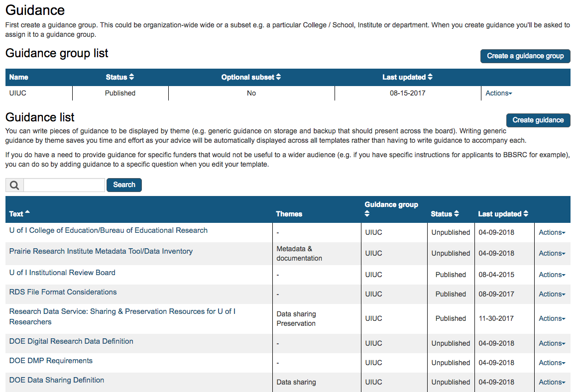Sort guidance group list by Last updated arrows
This screenshot has height=392, width=576.
tap(429, 77)
